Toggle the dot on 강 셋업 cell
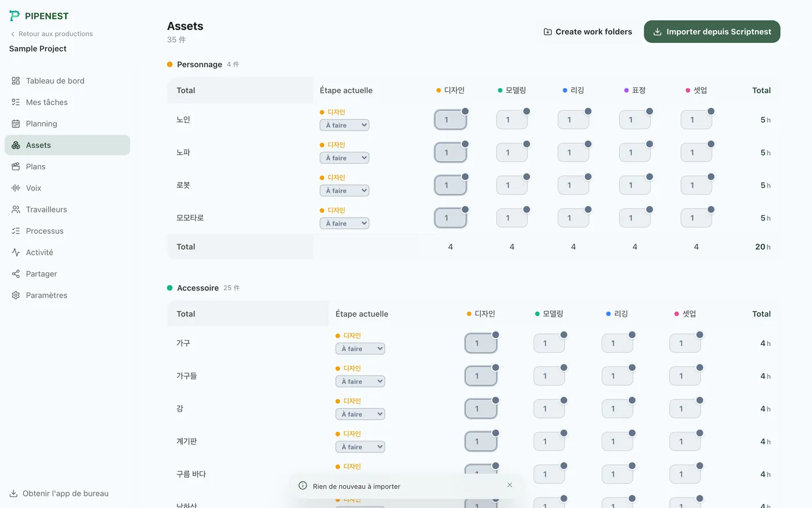Image resolution: width=812 pixels, height=508 pixels. pos(700,400)
